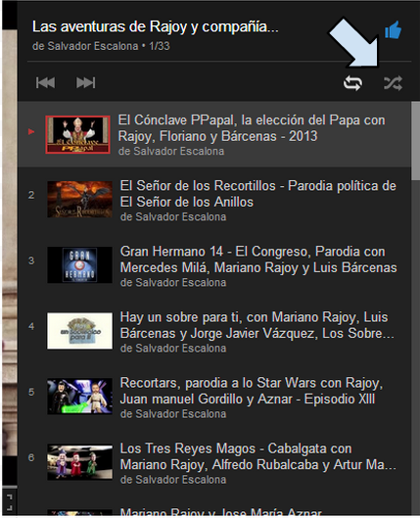
Task: Open El Señor de los Recortillos thumbnail
Action: [x=79, y=199]
